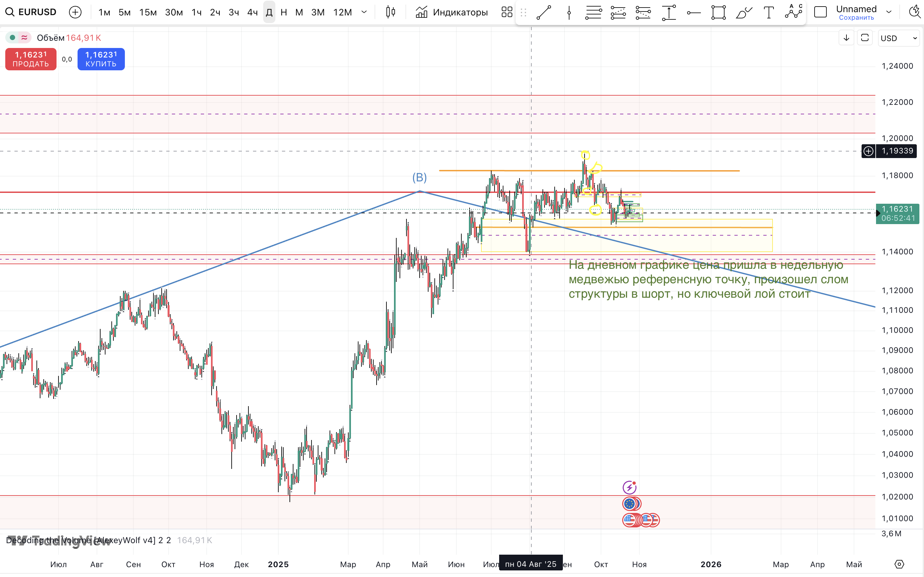
Task: Expand the USD currency dropdown
Action: pos(898,38)
